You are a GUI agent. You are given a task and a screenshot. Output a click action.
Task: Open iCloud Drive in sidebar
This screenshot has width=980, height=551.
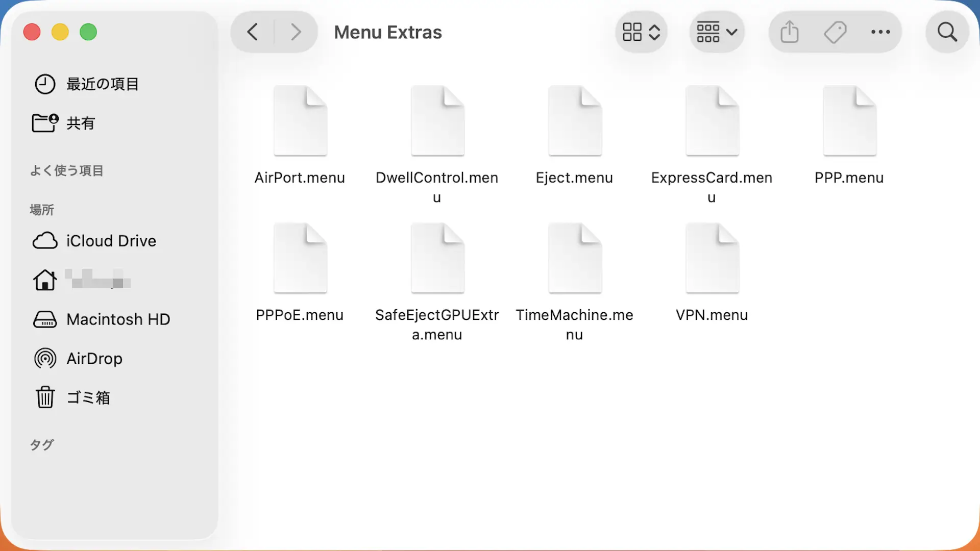pyautogui.click(x=111, y=241)
